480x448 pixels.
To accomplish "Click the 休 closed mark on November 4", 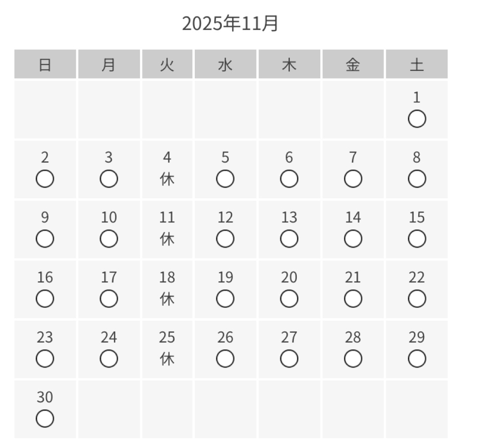I will (167, 179).
